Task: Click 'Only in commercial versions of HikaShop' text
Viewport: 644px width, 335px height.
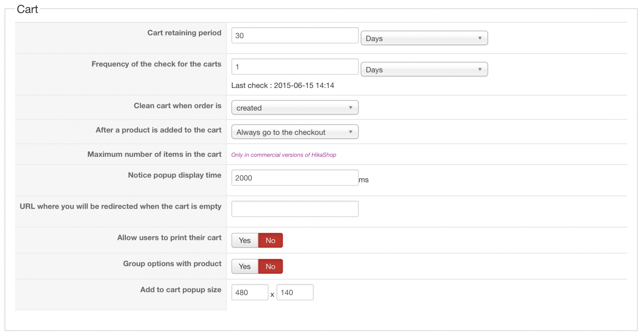Action: pos(283,155)
